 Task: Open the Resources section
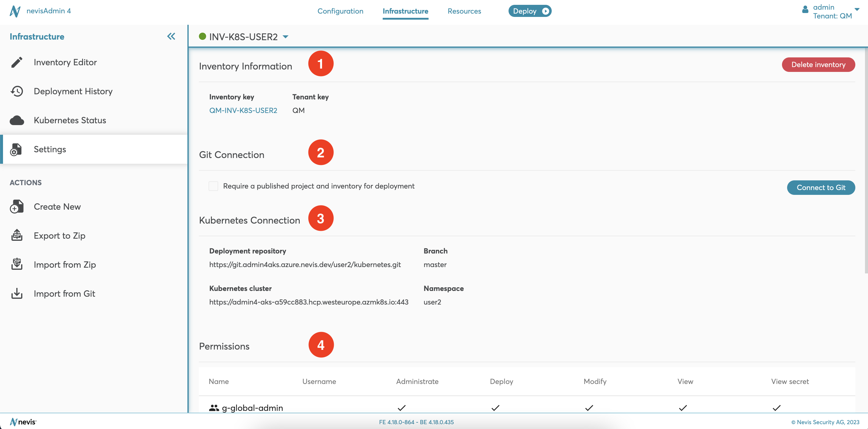coord(464,11)
